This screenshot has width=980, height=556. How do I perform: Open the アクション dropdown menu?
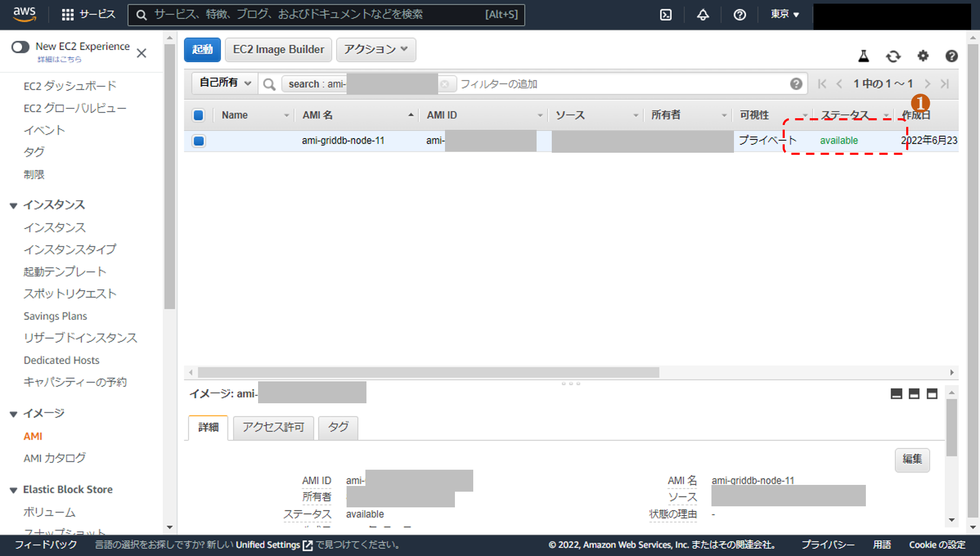click(x=375, y=49)
